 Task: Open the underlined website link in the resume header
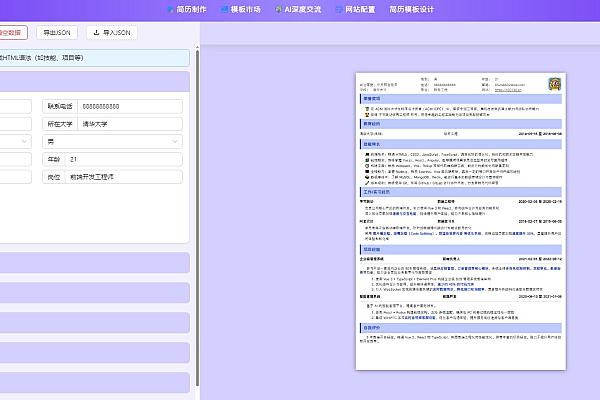tap(508, 90)
